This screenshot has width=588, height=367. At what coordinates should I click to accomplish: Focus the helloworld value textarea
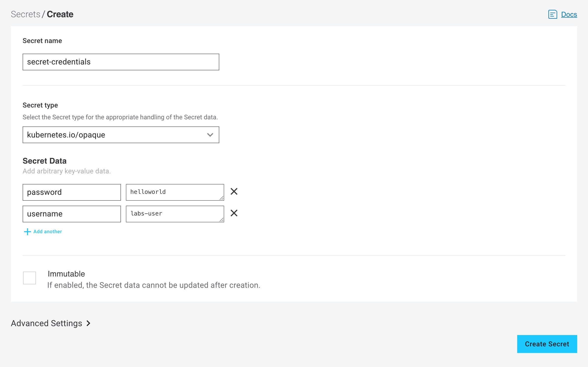pyautogui.click(x=175, y=192)
